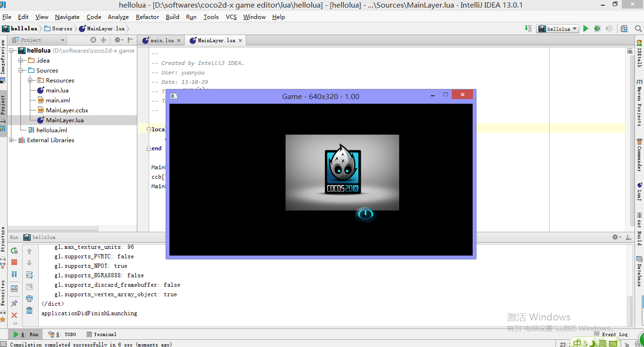Open the Tools menu
Image resolution: width=644 pixels, height=347 pixels.
click(x=211, y=17)
